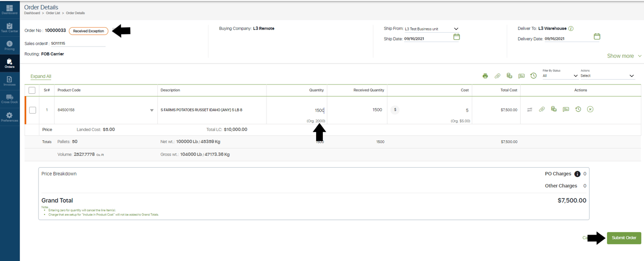Expand header details with Show more

tap(624, 56)
